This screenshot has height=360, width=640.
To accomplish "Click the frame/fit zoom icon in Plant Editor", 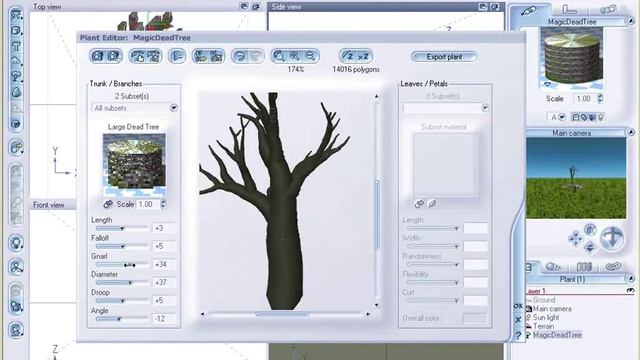I will (279, 56).
